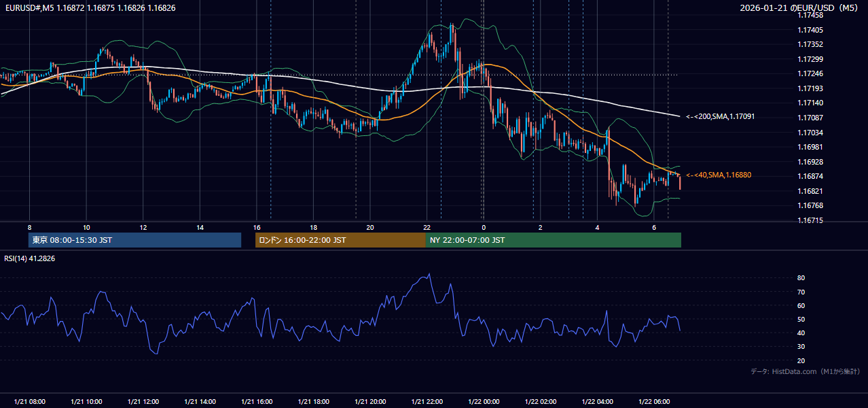Click price axis label 1.16928
868x408 pixels.
(810, 162)
